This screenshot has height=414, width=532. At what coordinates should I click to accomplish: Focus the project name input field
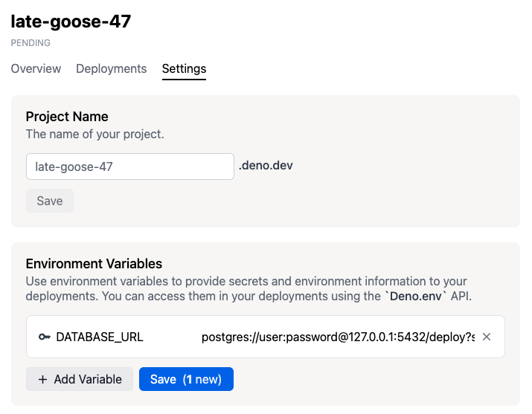pyautogui.click(x=130, y=166)
